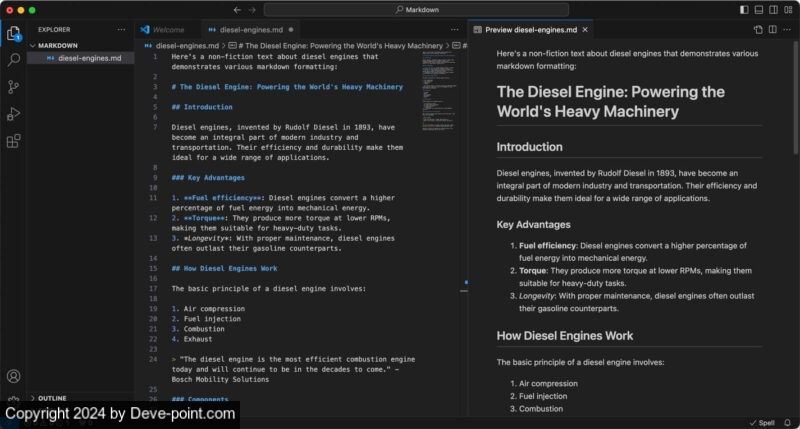Open the Extensions view
This screenshot has width=800, height=429.
click(14, 141)
